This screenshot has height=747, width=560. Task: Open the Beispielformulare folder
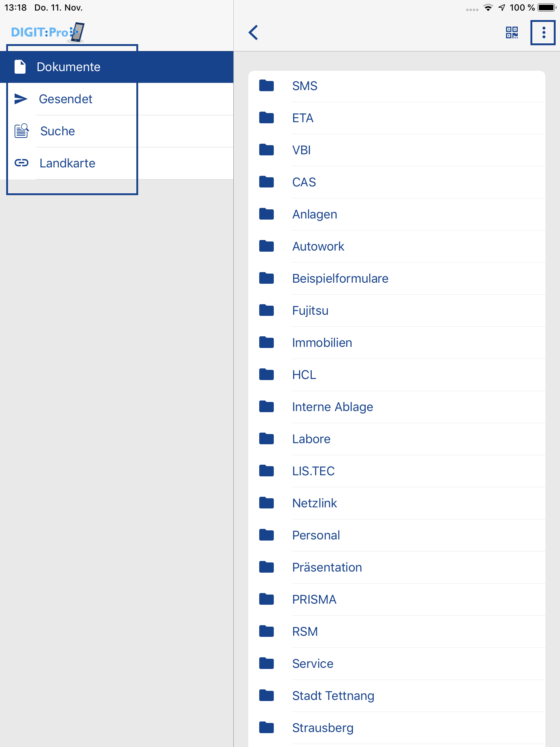[340, 279]
